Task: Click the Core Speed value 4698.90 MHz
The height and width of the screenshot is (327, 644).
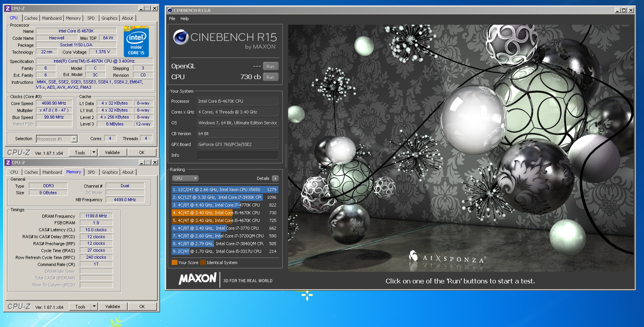Action: [x=54, y=103]
